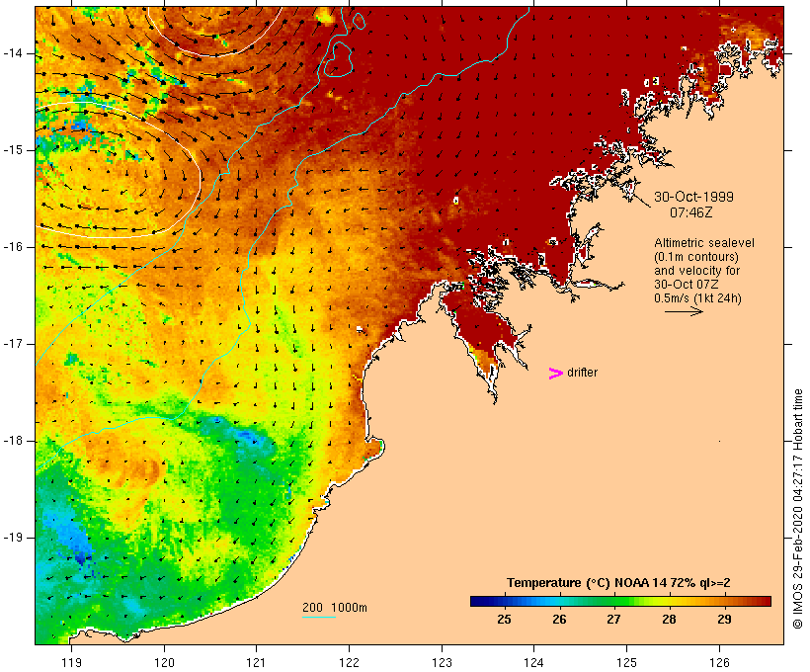The image size is (810, 672).
Task: Click the 126 longitude axis label
Action: [x=719, y=662]
